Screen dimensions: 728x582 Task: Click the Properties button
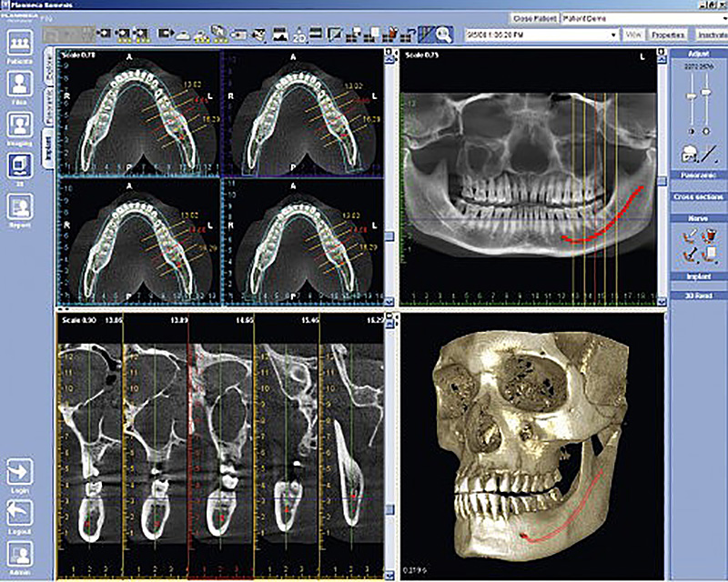667,34
